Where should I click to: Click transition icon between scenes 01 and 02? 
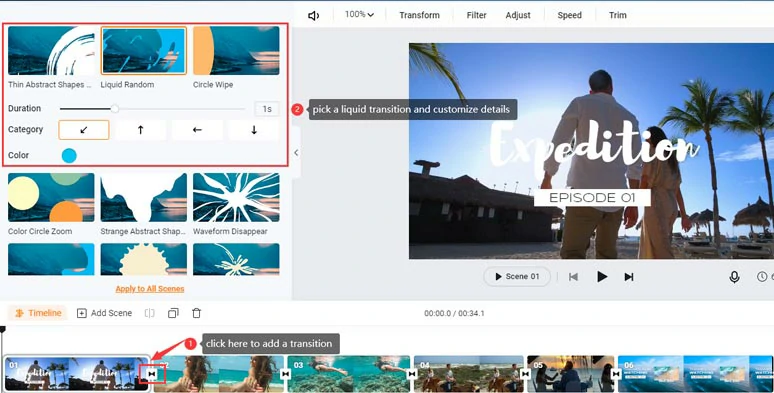(x=152, y=374)
